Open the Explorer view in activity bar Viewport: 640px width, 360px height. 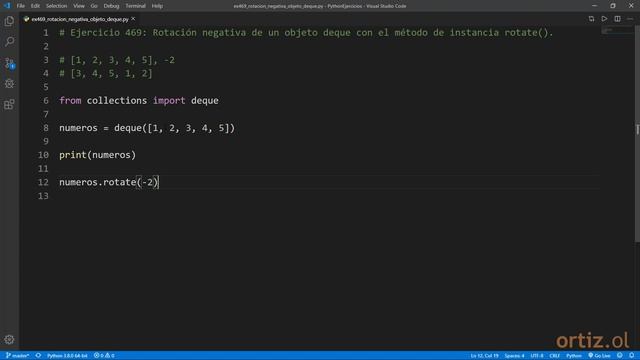[x=9, y=21]
